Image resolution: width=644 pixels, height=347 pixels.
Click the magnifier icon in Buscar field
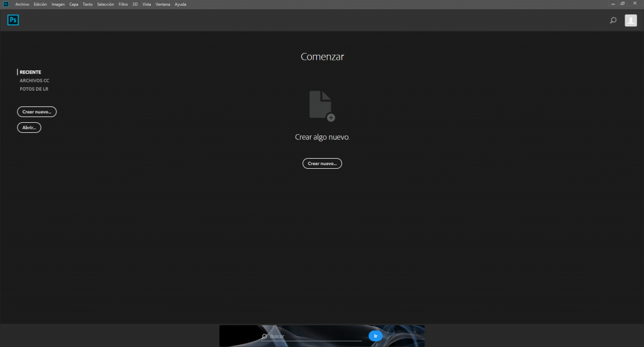[265, 336]
